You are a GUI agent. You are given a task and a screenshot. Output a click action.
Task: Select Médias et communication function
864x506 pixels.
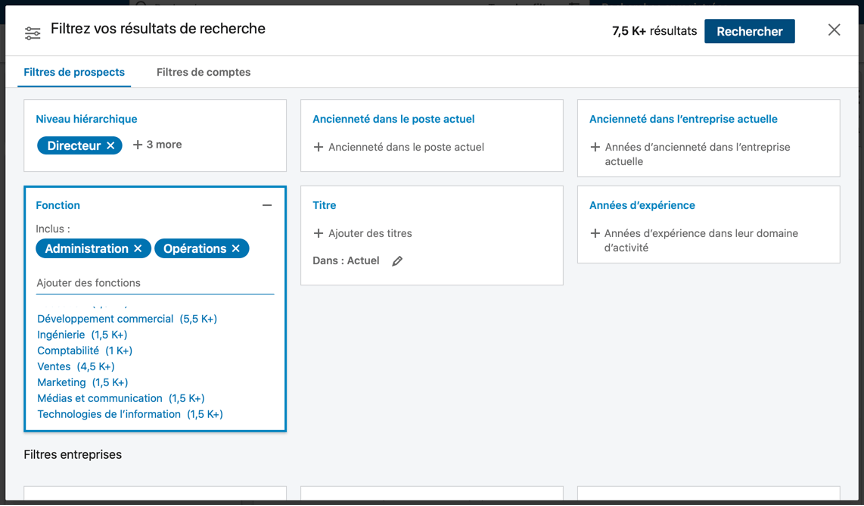click(121, 399)
